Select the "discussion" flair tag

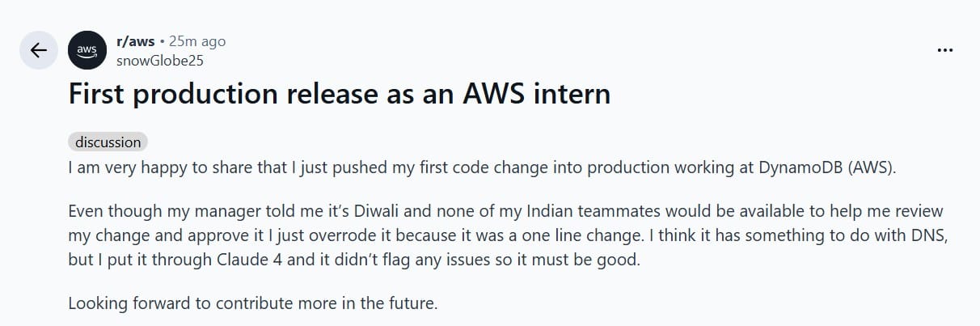pyautogui.click(x=108, y=142)
